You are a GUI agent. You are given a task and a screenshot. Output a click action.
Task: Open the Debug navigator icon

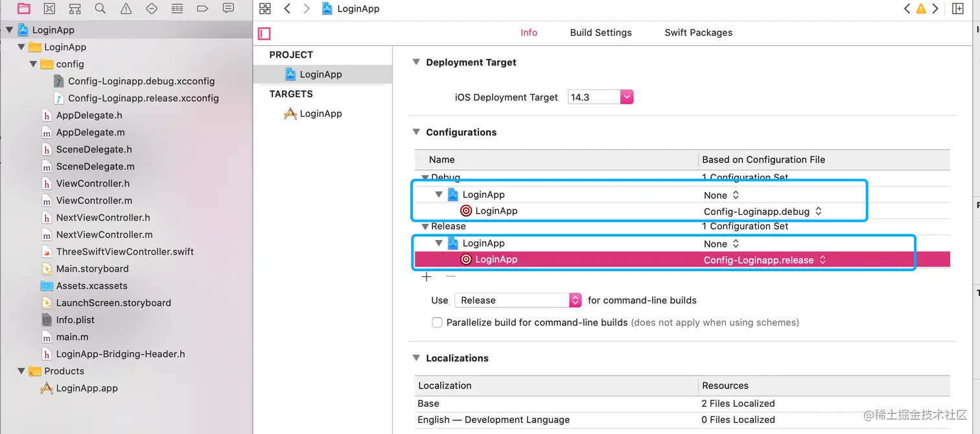(x=177, y=8)
